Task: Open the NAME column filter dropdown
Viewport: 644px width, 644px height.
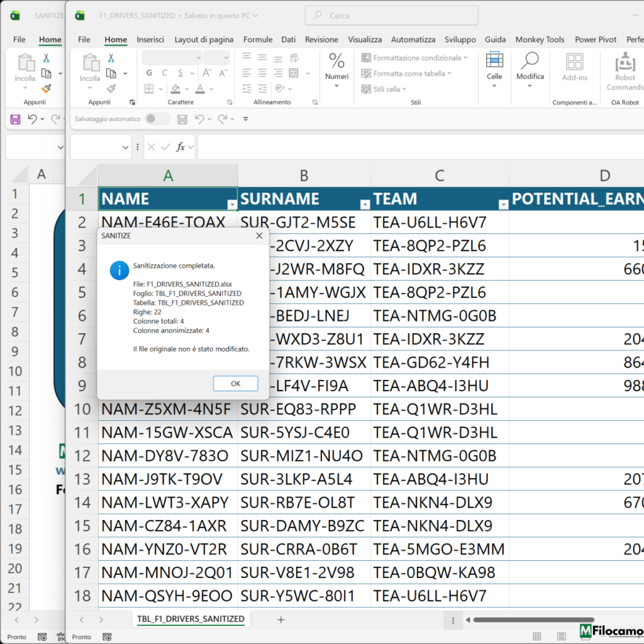Action: tap(232, 204)
